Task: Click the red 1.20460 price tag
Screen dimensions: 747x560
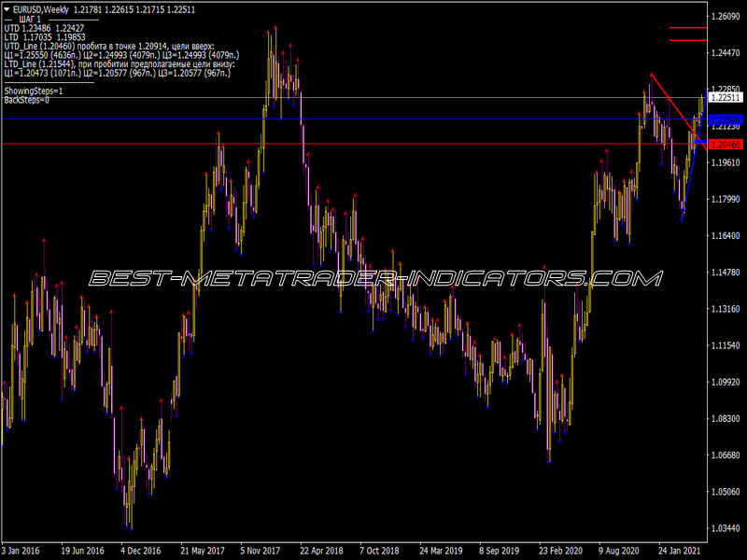Action: click(x=726, y=145)
